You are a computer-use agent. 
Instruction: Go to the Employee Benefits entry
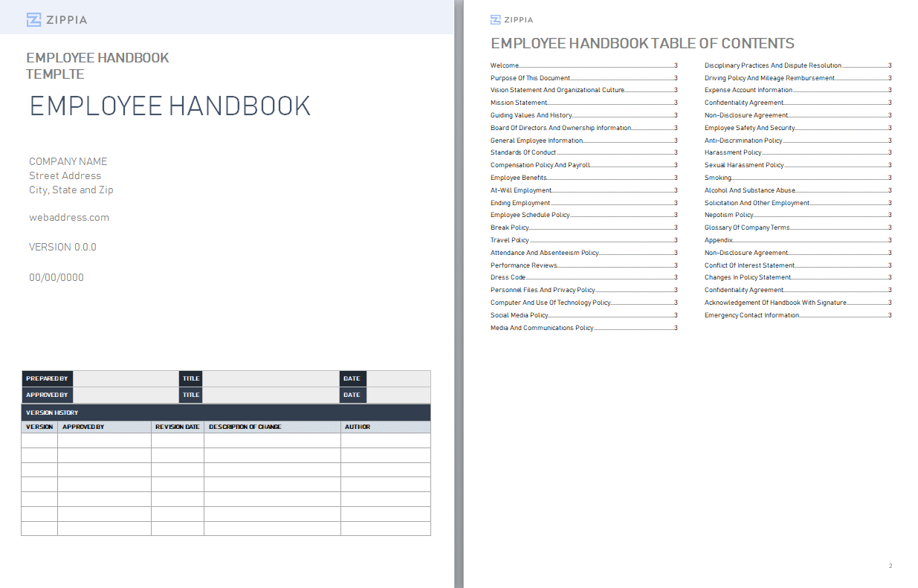518,178
